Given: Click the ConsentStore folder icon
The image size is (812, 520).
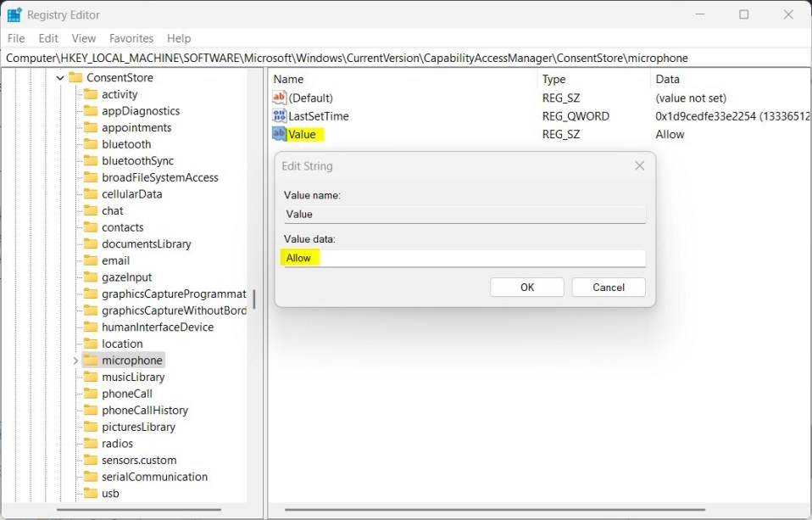Looking at the screenshot, I should point(75,78).
